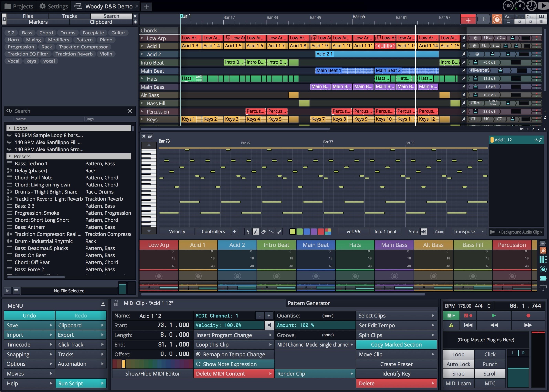This screenshot has height=392, width=549.
Task: Click the video play icon at top right
Action: coord(543,6)
